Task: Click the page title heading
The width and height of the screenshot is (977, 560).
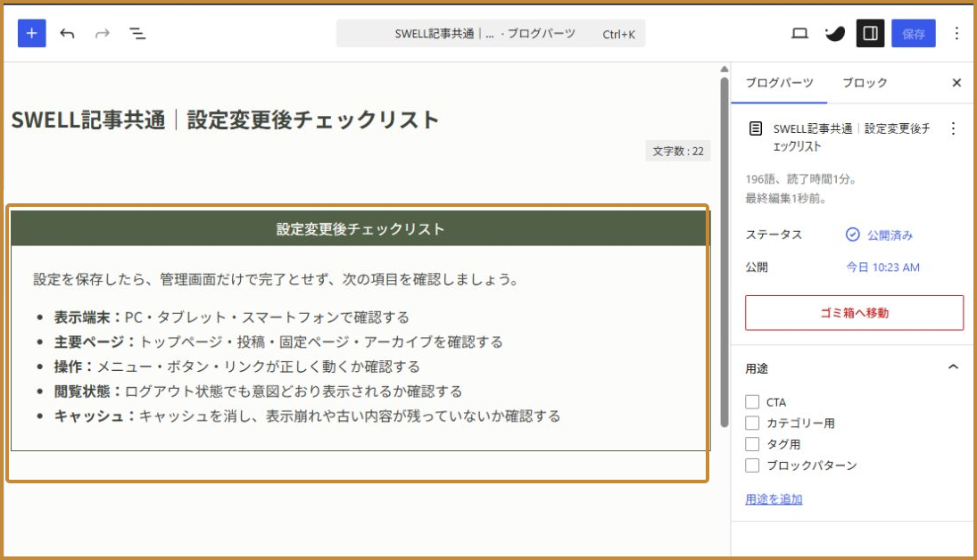Action: coord(225,119)
